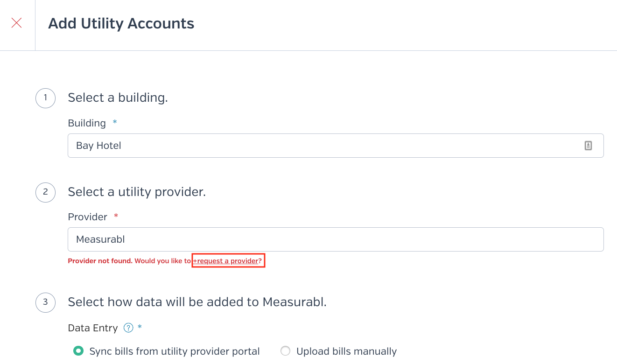
Task: Click the Data Entry label
Action: (93, 328)
